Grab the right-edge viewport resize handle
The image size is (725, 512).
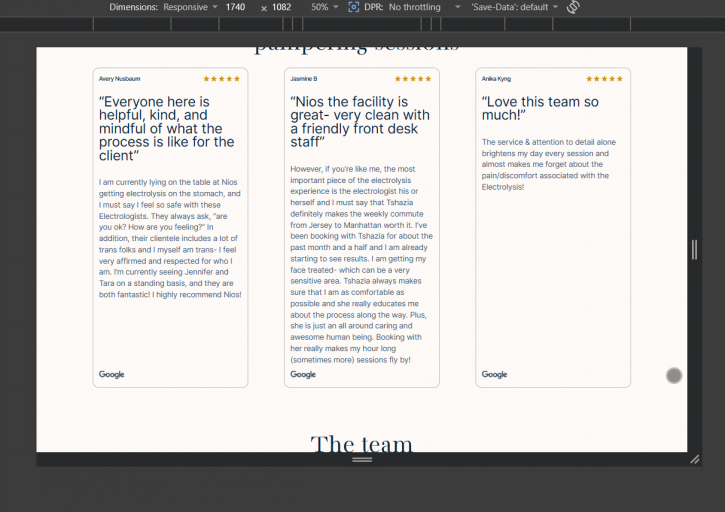tap(694, 250)
